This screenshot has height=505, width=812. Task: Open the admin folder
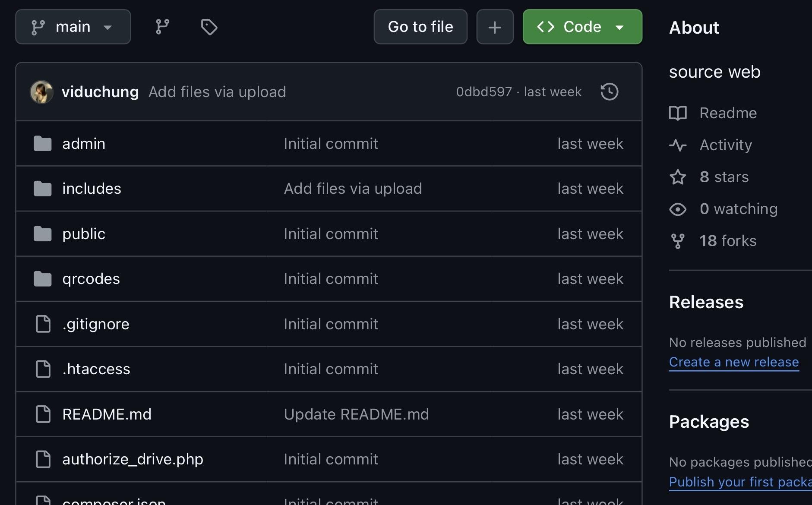(x=84, y=144)
